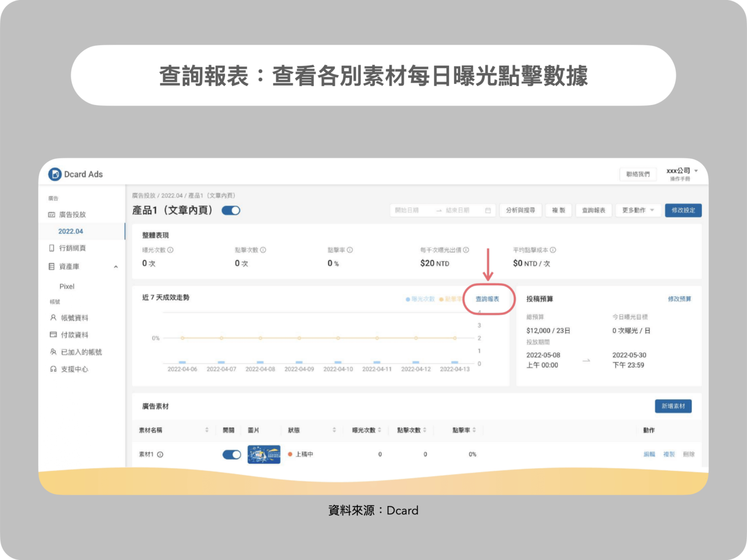Click the 資產庫 asset library icon
Image resolution: width=747 pixels, height=560 pixels.
(53, 266)
